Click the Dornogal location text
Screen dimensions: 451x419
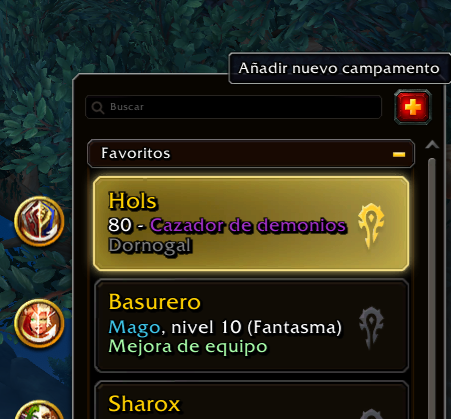click(x=150, y=246)
